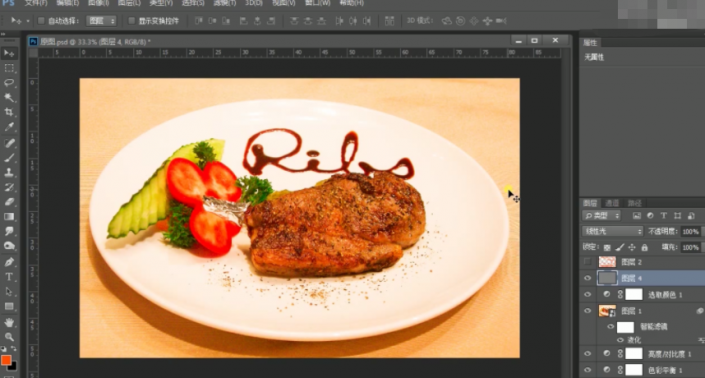Click the foreground orange color swatch
Image resolution: width=705 pixels, height=378 pixels.
[x=6, y=360]
